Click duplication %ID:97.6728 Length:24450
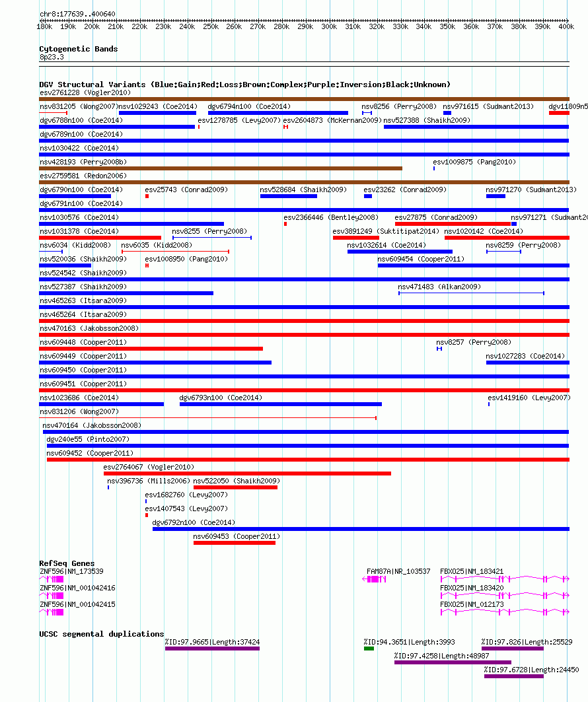 513,676
